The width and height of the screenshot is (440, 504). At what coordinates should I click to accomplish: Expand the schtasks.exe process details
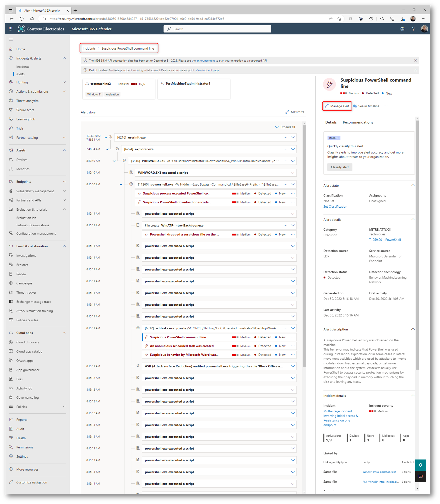coord(293,328)
